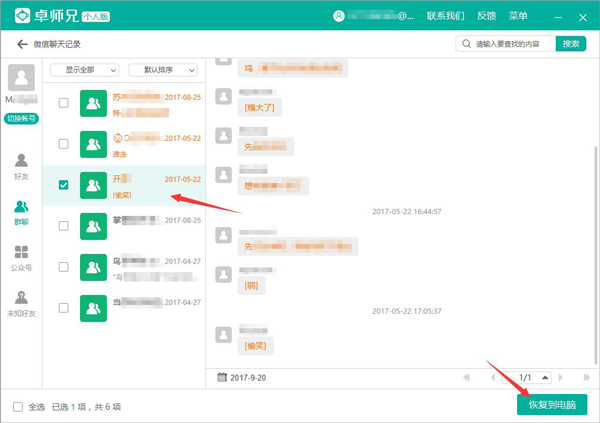Click the 2017-05-22 17:05:37 timestamp
Viewport: 600px width, 423px height.
407,311
